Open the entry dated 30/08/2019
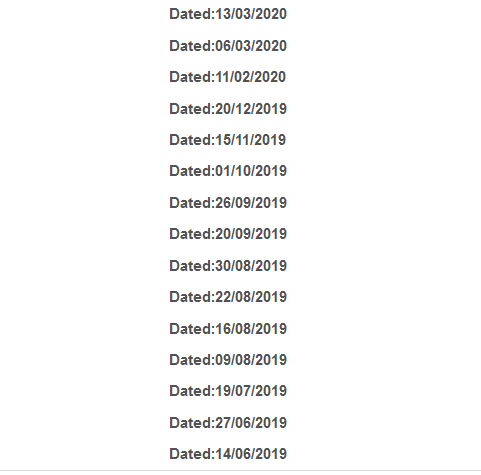 [x=228, y=266]
